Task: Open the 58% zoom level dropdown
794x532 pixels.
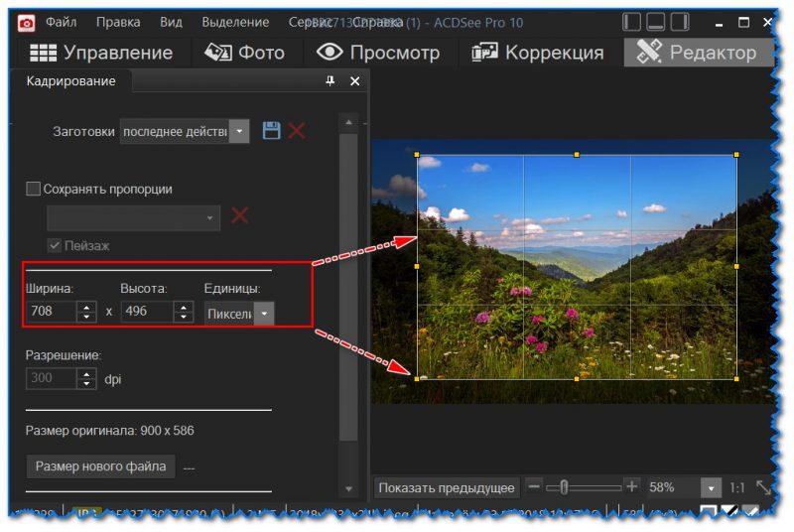Action: click(x=710, y=487)
